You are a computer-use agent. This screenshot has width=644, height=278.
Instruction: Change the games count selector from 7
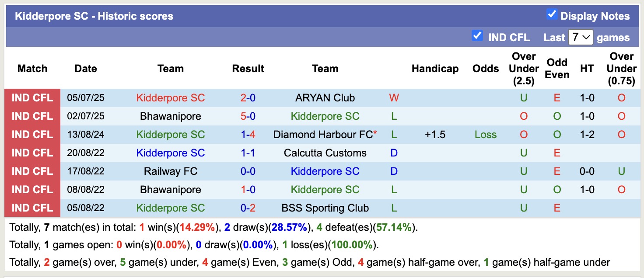tap(581, 37)
